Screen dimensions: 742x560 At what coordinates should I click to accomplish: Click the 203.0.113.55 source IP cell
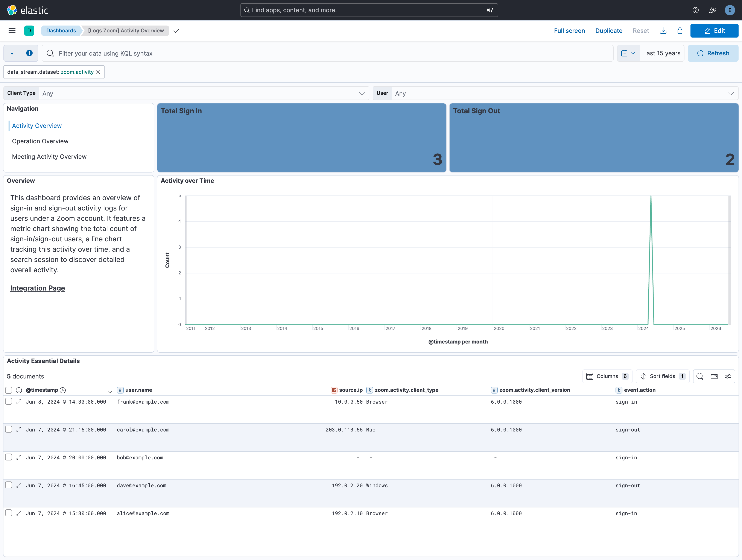click(x=344, y=430)
